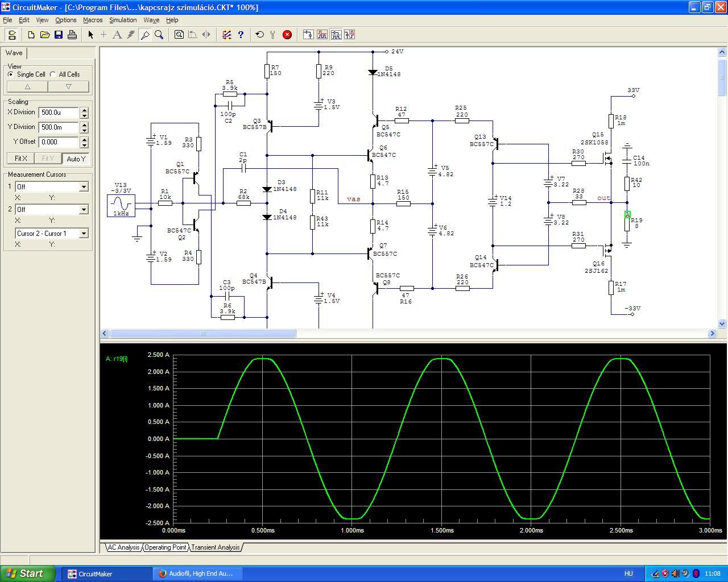Click the red Stop simulation icon
The height and width of the screenshot is (582, 728).
pos(287,35)
